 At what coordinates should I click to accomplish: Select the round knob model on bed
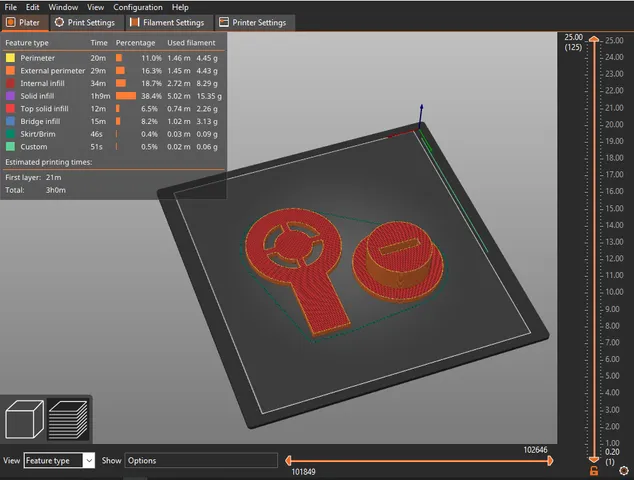click(398, 261)
